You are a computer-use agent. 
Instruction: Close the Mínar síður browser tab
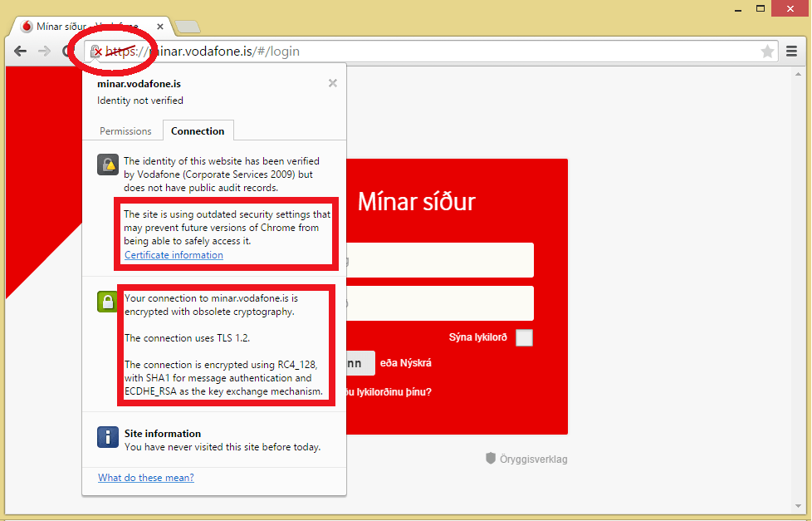160,27
